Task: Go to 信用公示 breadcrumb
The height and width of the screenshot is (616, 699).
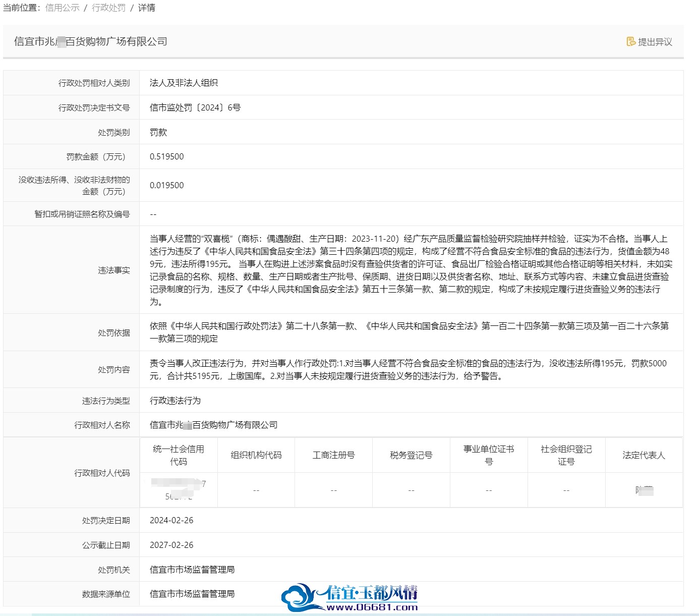Action: (x=63, y=8)
